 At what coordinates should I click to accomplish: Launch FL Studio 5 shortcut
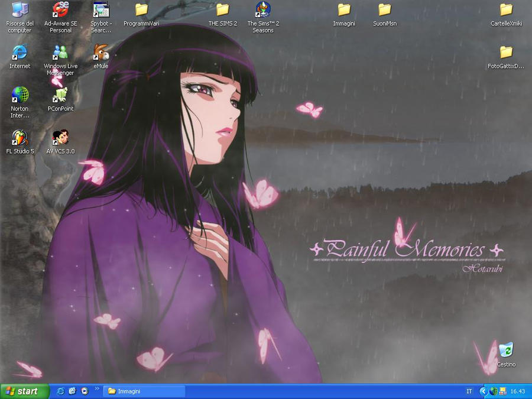20,142
